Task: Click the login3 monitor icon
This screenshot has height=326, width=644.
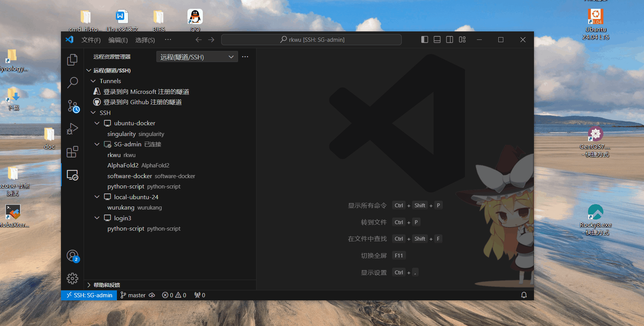Action: click(107, 218)
